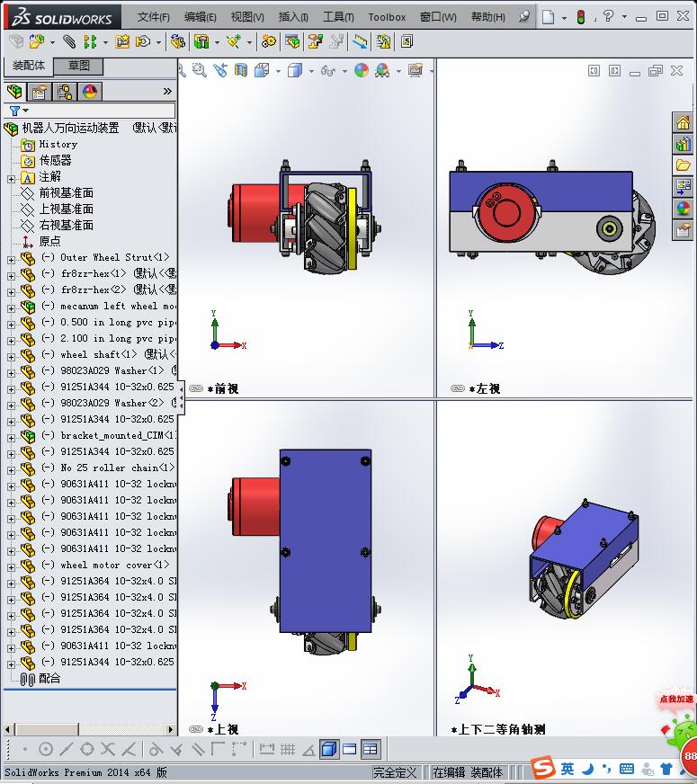Expand the No 25 roller chain<1> node

pyautogui.click(x=11, y=470)
